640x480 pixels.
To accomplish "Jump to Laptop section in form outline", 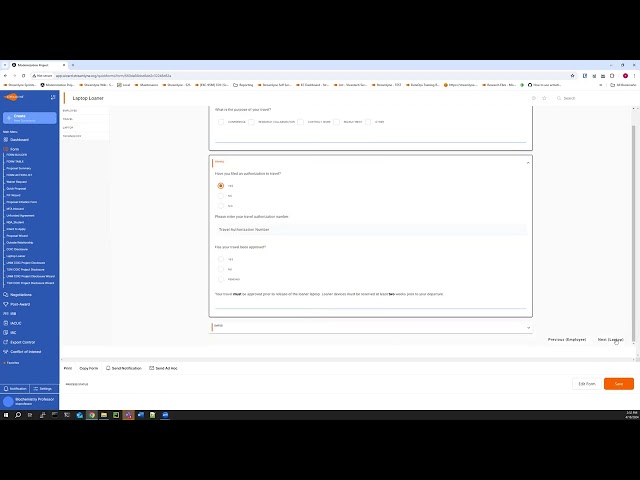I will [68, 127].
